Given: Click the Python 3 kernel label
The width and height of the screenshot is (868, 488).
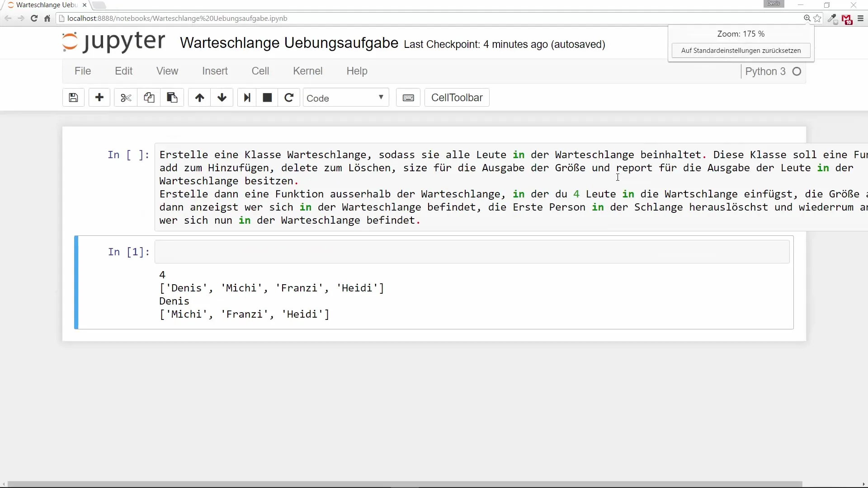Looking at the screenshot, I should point(765,71).
